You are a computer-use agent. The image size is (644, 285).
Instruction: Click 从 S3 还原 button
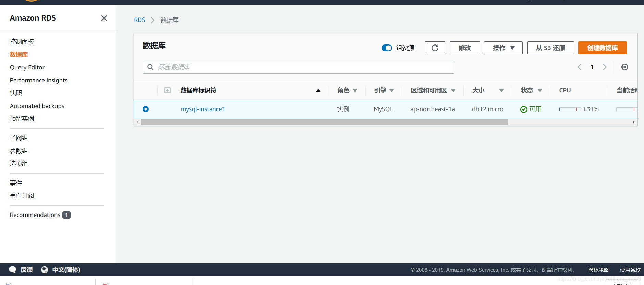[x=550, y=48]
